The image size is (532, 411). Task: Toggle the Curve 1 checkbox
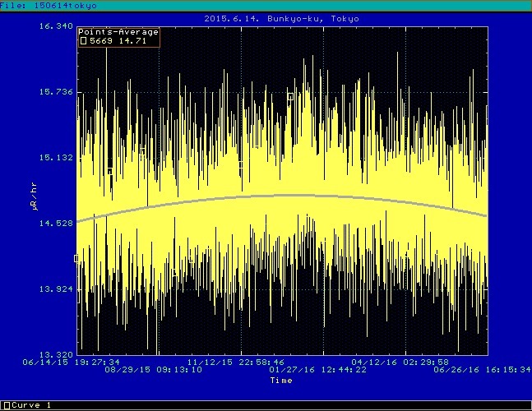click(5, 405)
